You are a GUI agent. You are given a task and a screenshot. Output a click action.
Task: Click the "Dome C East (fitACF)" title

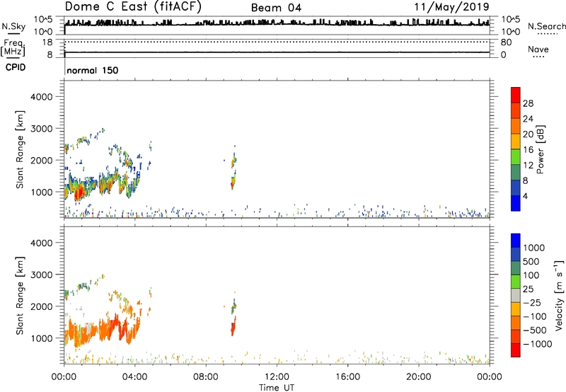(x=133, y=6)
